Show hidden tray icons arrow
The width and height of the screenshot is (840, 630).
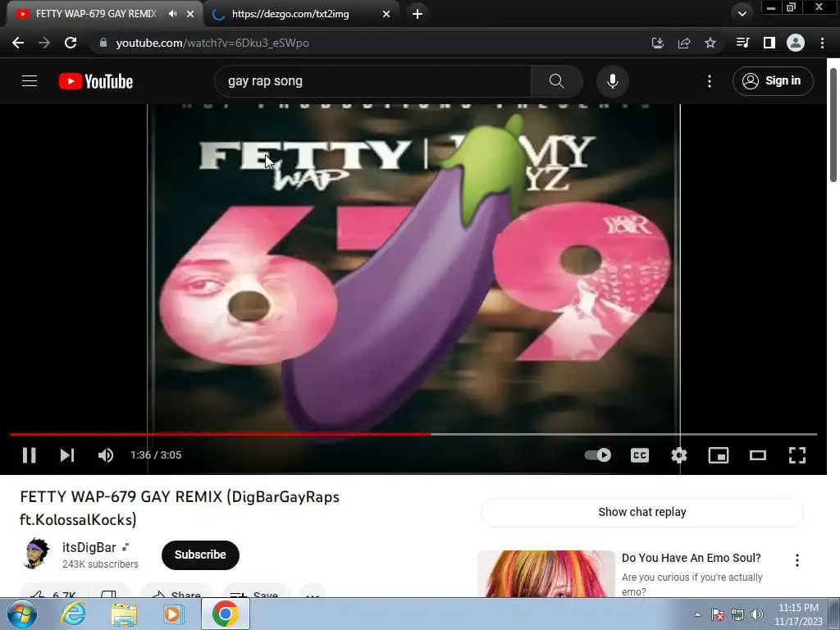[x=697, y=614]
